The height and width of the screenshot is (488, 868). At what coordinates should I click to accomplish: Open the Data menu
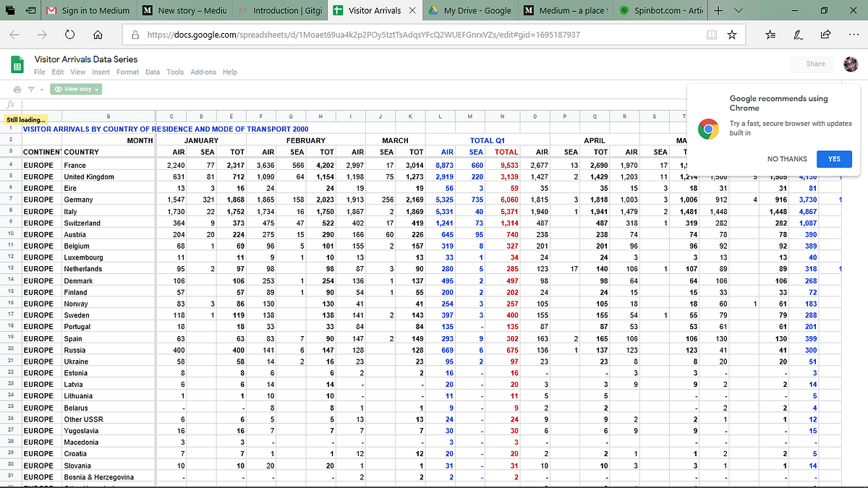point(154,72)
